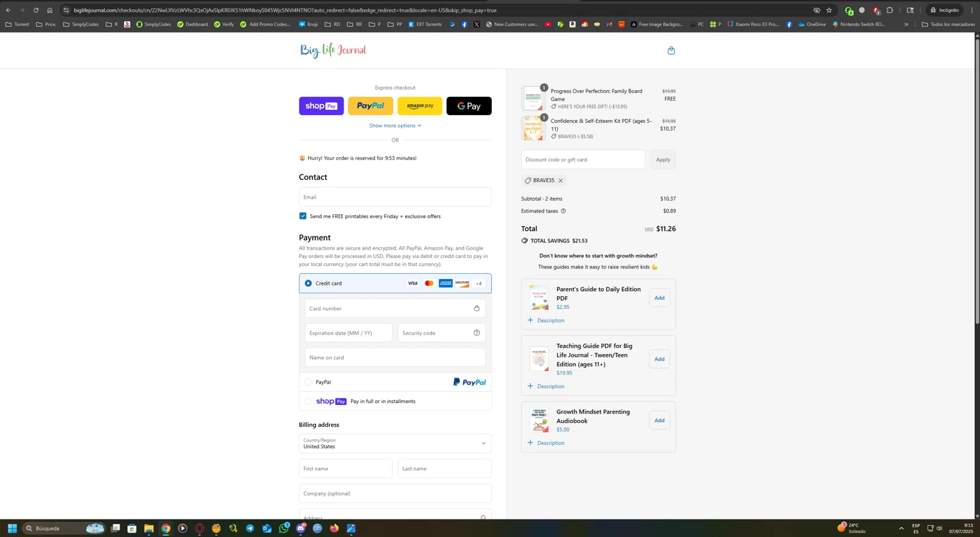This screenshot has height=537, width=980.
Task: Open Windows Start menu
Action: click(x=12, y=529)
